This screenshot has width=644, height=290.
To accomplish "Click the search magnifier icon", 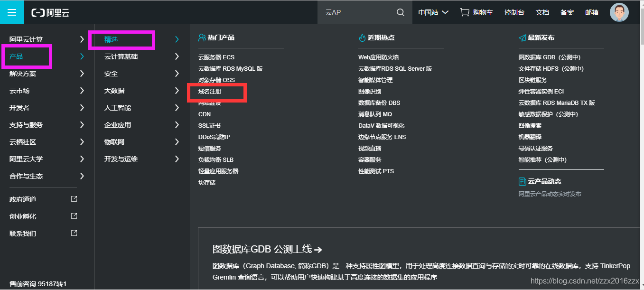I will coord(401,12).
